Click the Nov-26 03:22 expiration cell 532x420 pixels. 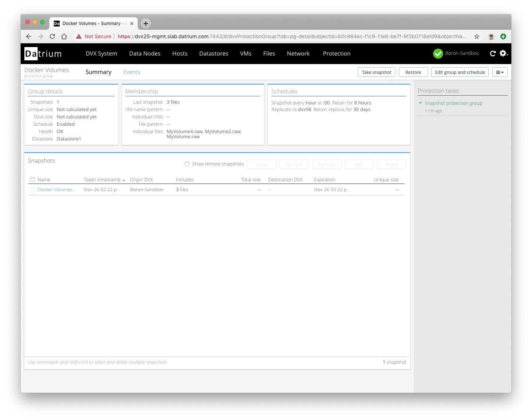coord(332,190)
